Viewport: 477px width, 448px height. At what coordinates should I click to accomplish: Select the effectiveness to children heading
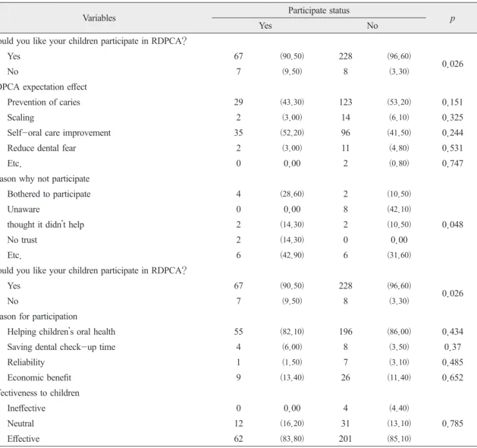tap(39, 392)
